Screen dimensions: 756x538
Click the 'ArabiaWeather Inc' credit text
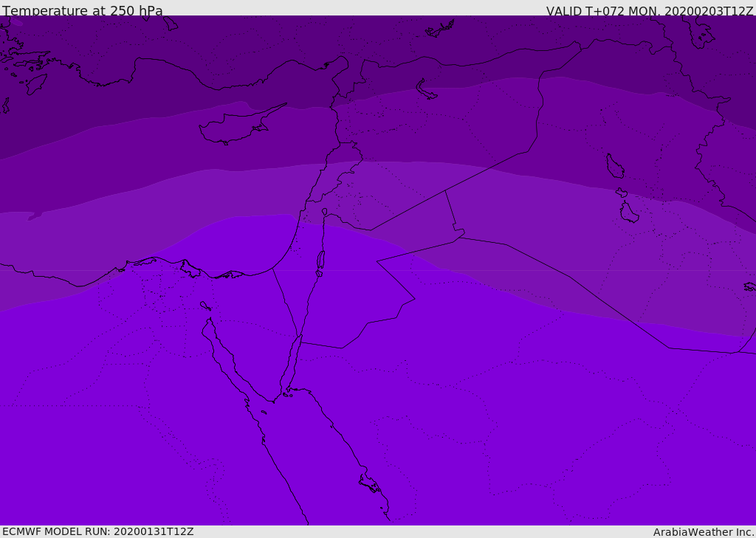(x=704, y=532)
